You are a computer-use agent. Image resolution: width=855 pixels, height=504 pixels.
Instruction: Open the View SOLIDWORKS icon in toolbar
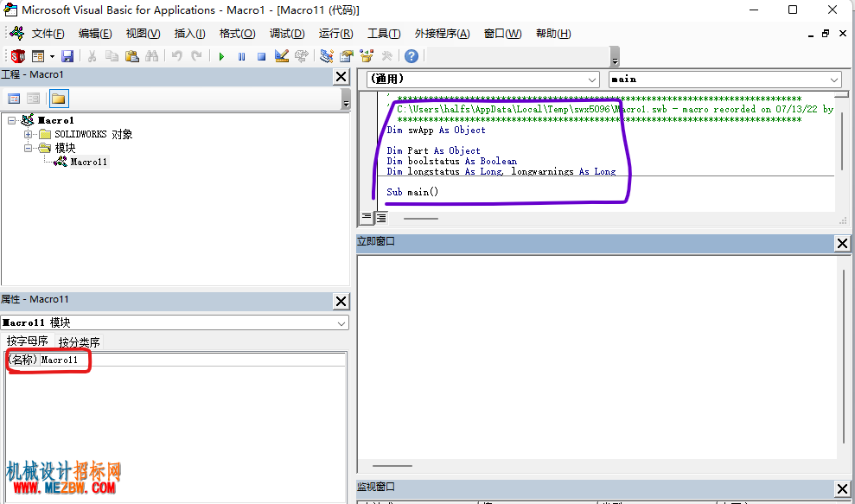coord(18,55)
